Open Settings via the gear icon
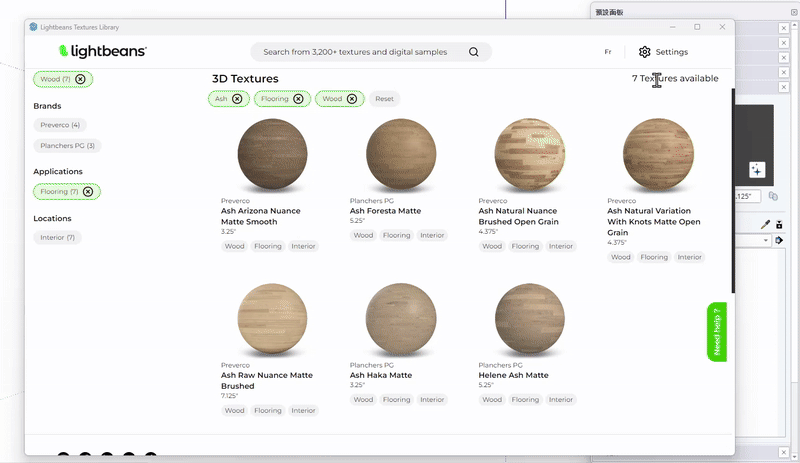Image resolution: width=800 pixels, height=463 pixels. point(644,52)
